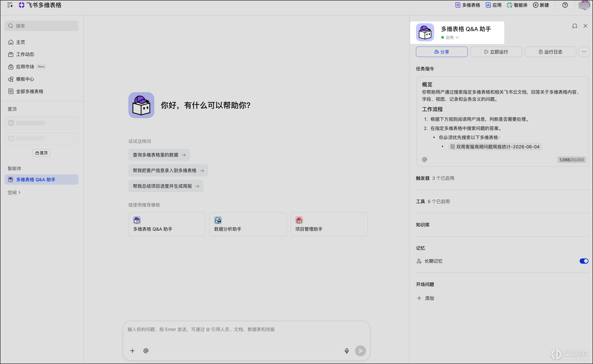Click the headset support icon in the agent panel

tap(575, 26)
